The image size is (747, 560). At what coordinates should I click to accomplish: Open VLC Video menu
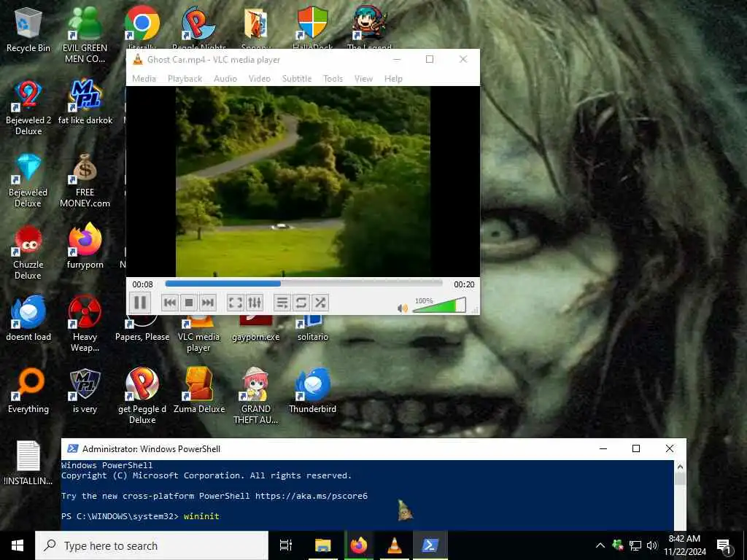coord(260,79)
